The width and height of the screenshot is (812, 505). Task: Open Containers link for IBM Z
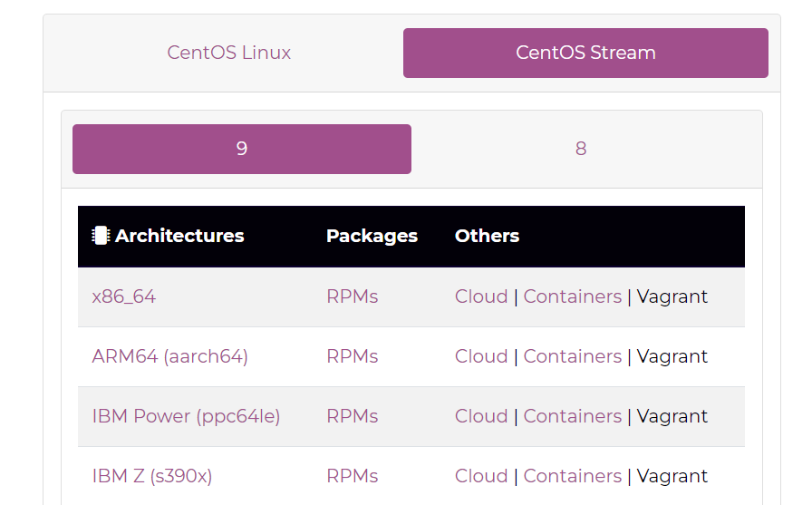coord(573,476)
